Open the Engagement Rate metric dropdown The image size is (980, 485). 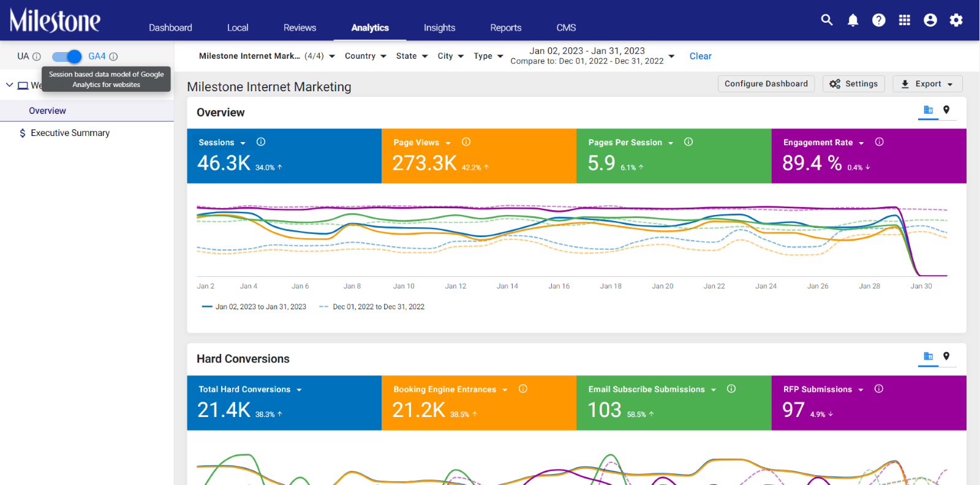[862, 143]
